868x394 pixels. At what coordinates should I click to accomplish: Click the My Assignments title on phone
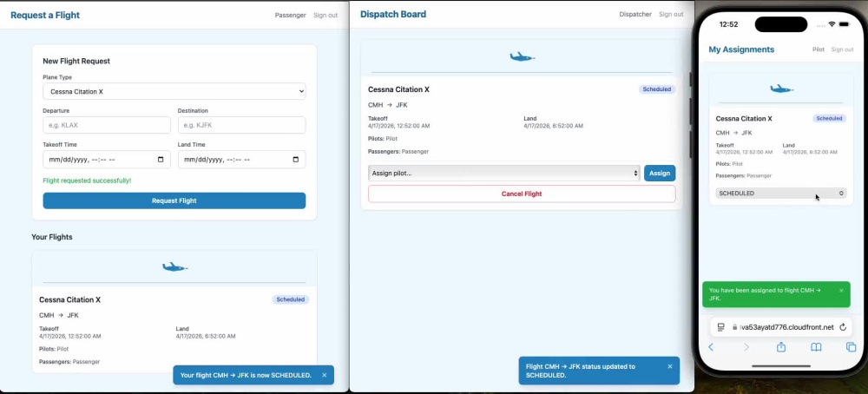pos(741,49)
